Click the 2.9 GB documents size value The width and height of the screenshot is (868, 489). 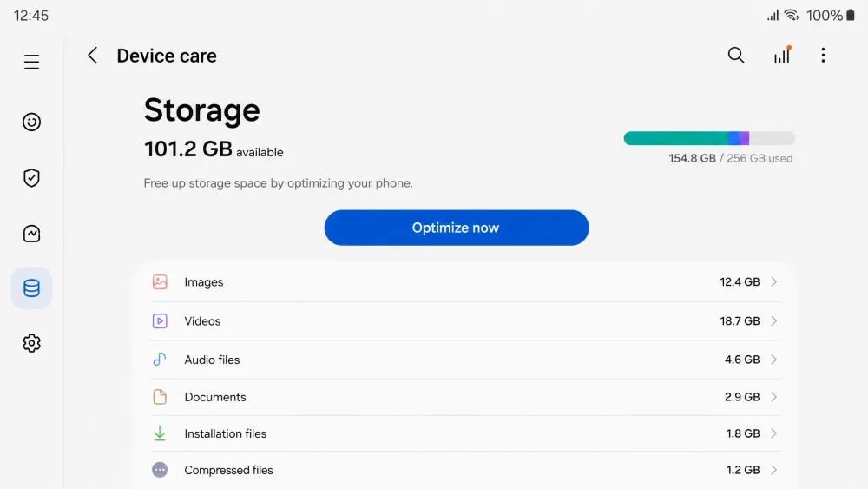pos(742,397)
